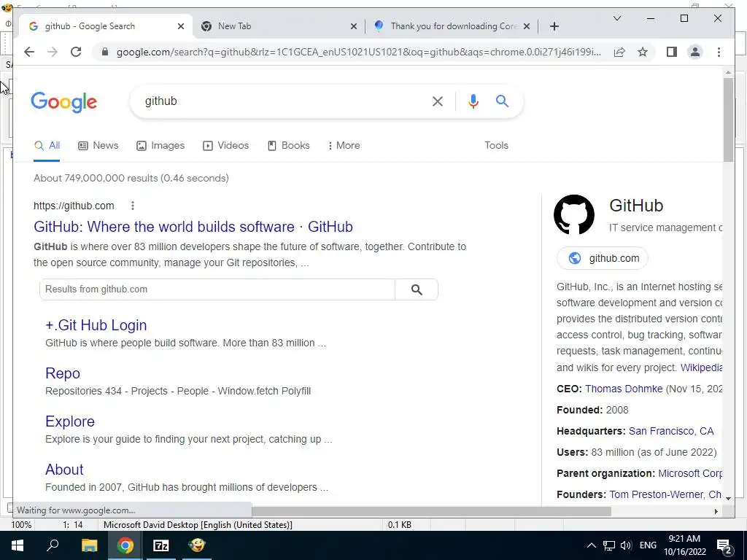Expand the More search filters
The image size is (747, 560).
click(x=344, y=146)
